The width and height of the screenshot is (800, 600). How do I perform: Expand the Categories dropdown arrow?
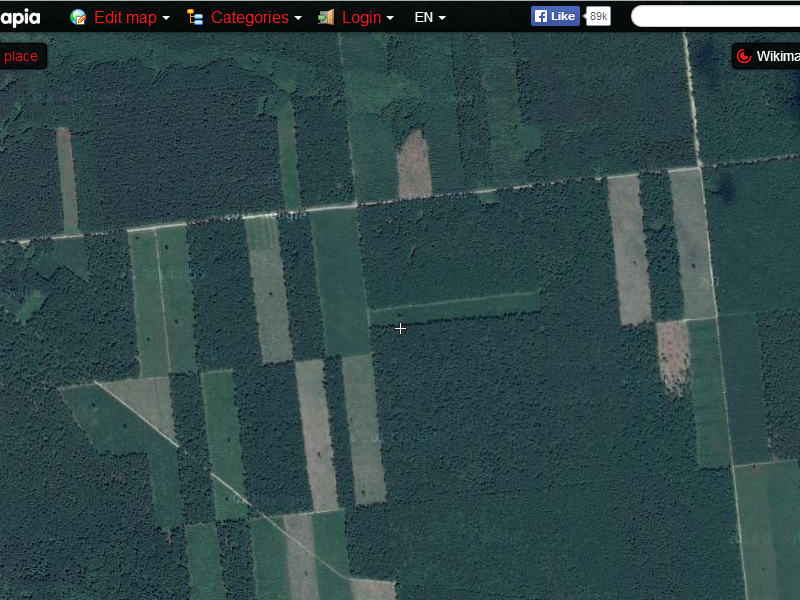[298, 18]
